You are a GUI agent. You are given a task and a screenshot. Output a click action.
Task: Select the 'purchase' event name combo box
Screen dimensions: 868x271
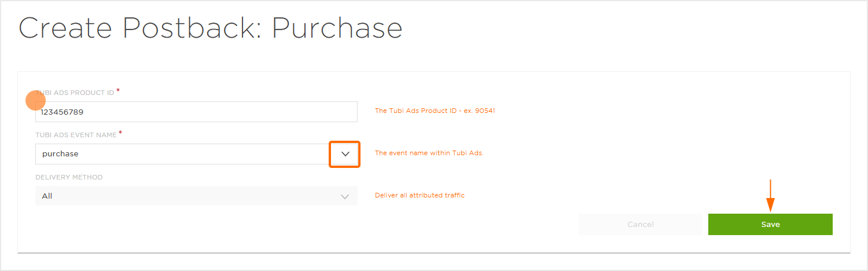click(182, 154)
